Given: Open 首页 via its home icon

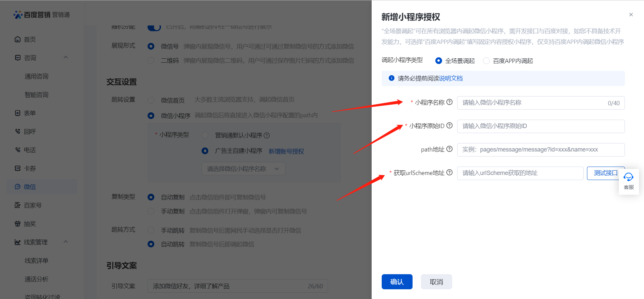Looking at the screenshot, I should pyautogui.click(x=18, y=40).
